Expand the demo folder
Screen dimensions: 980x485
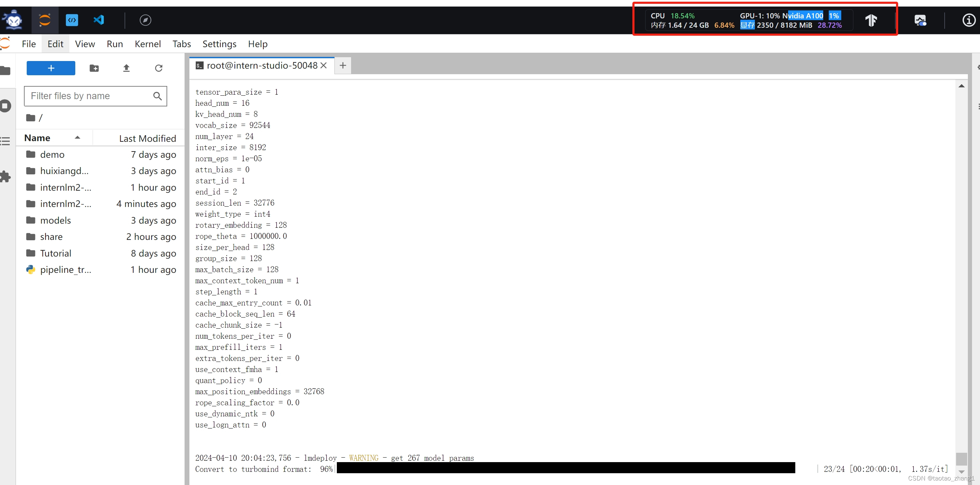tap(52, 154)
